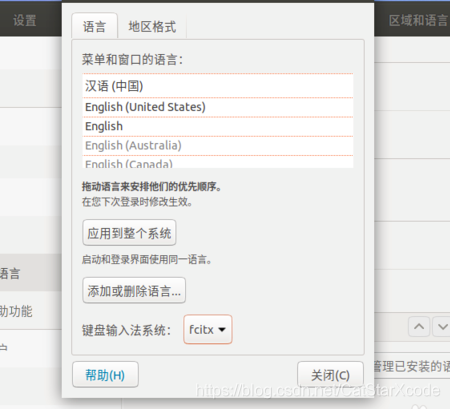This screenshot has width=450, height=409.
Task: Open 添加或删除语言 dialog button
Action: pos(134,291)
